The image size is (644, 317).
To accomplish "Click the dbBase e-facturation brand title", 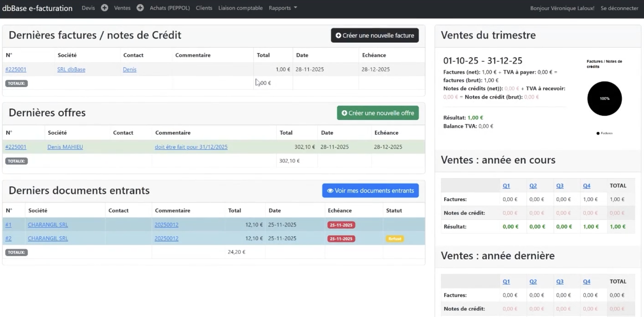I will (x=37, y=8).
